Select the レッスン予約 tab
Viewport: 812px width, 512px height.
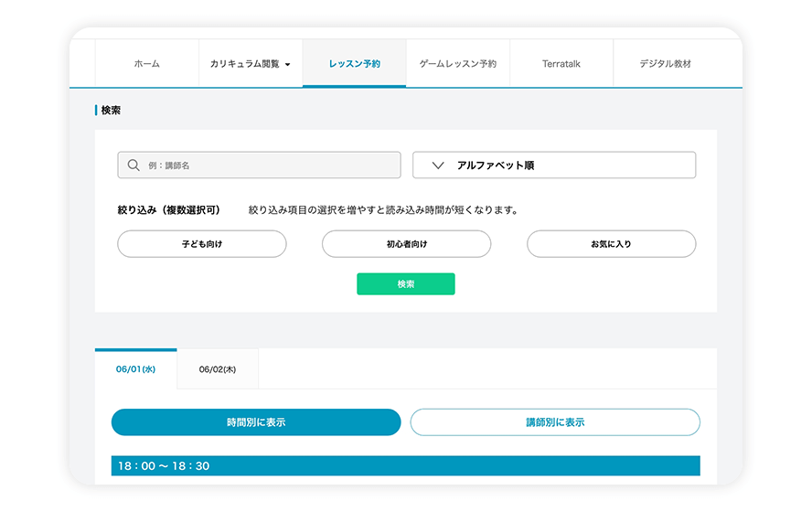click(354, 64)
